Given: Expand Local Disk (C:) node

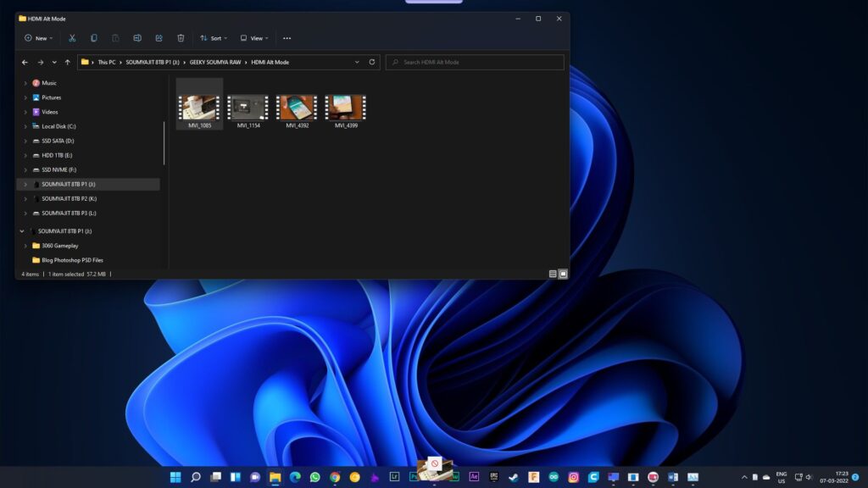Looking at the screenshot, I should click(x=25, y=126).
